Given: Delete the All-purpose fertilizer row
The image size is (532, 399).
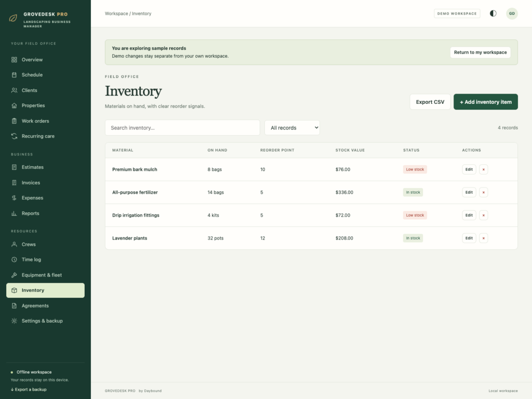Looking at the screenshot, I should [x=484, y=192].
